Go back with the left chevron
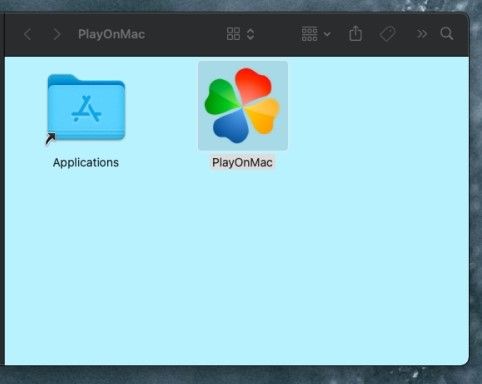 28,34
